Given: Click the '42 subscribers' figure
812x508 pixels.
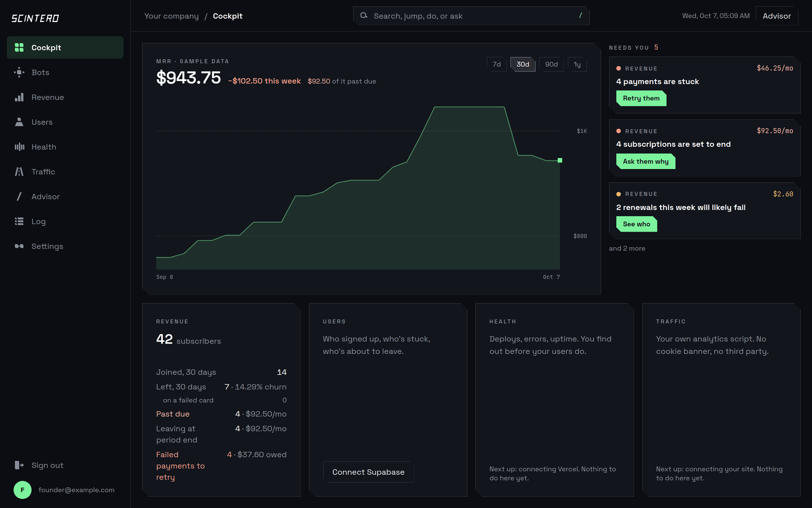Looking at the screenshot, I should coord(189,339).
